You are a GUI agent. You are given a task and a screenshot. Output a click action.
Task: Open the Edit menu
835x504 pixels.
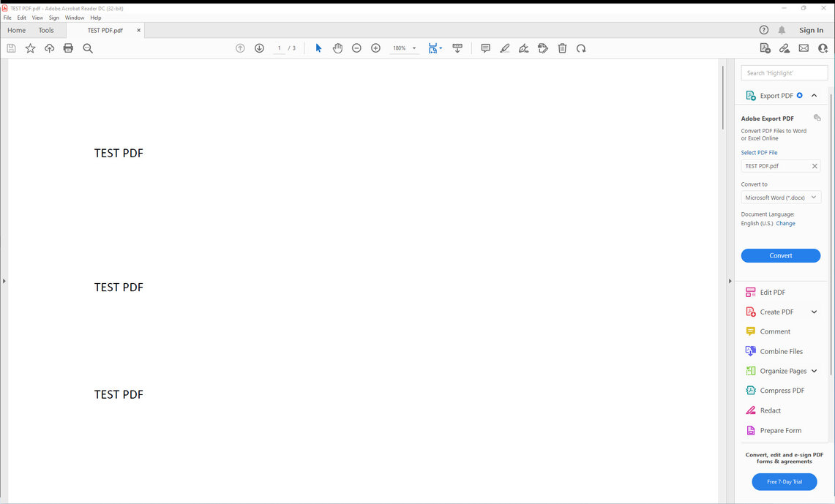[22, 18]
